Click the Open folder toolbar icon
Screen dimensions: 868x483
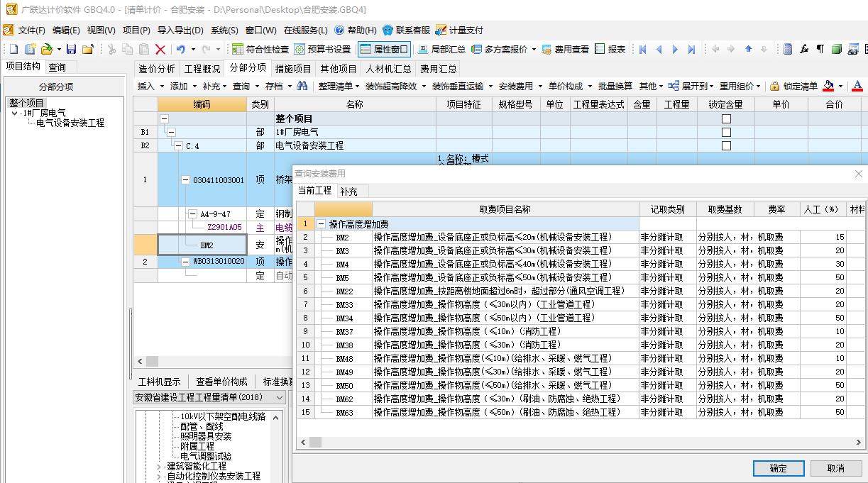point(46,49)
